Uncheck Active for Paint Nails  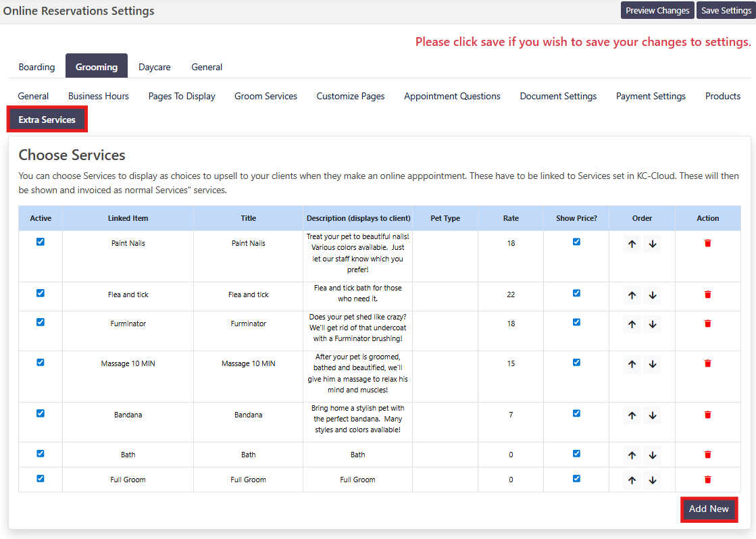click(x=41, y=242)
